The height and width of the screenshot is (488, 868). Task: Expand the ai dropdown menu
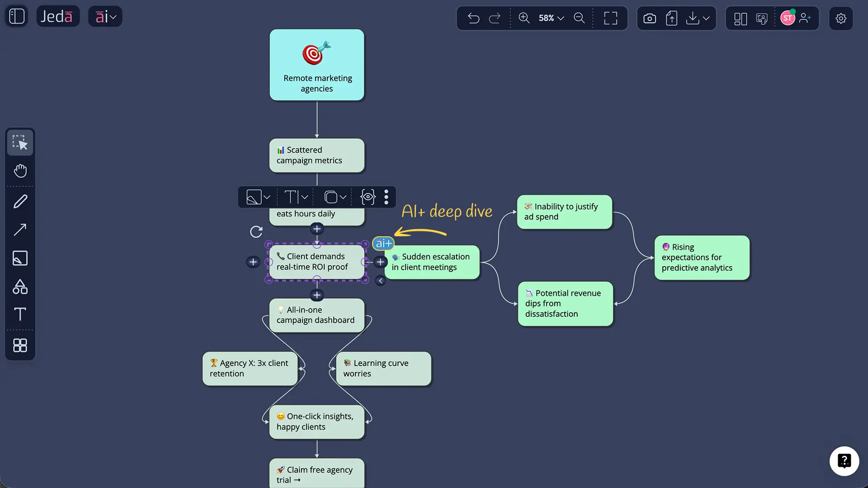(105, 17)
